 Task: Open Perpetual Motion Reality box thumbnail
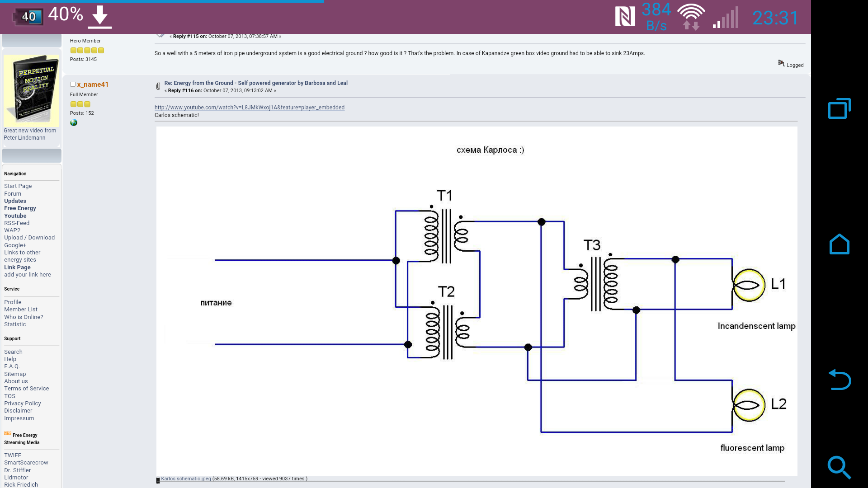[x=31, y=90]
